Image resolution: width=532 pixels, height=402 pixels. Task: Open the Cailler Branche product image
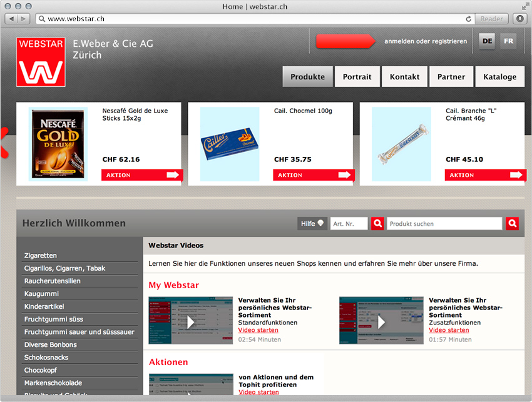click(401, 144)
